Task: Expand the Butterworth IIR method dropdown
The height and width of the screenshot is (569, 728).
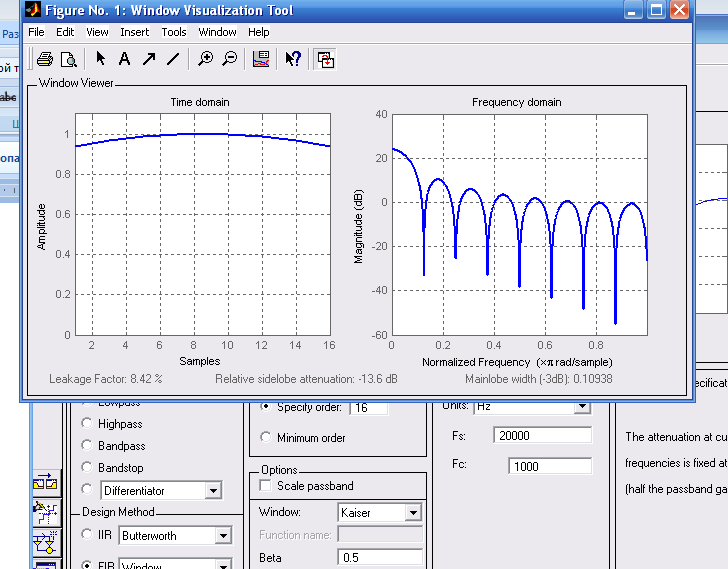Action: [x=225, y=535]
